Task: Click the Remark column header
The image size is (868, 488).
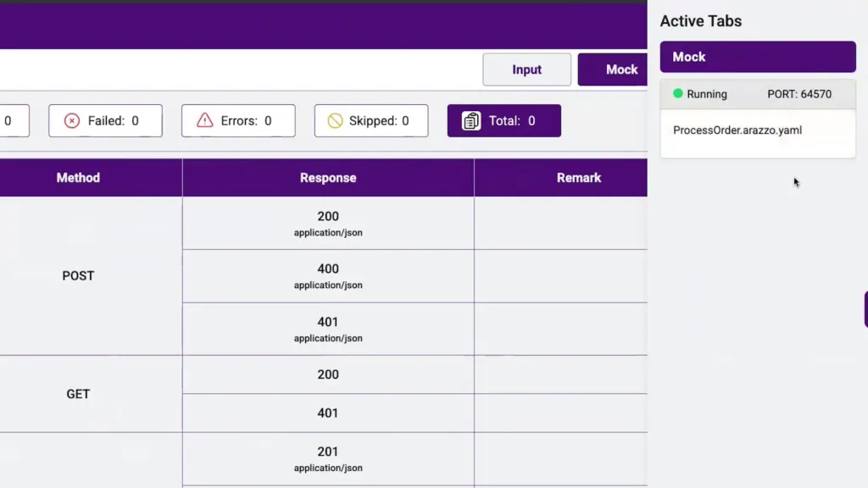Action: (579, 178)
